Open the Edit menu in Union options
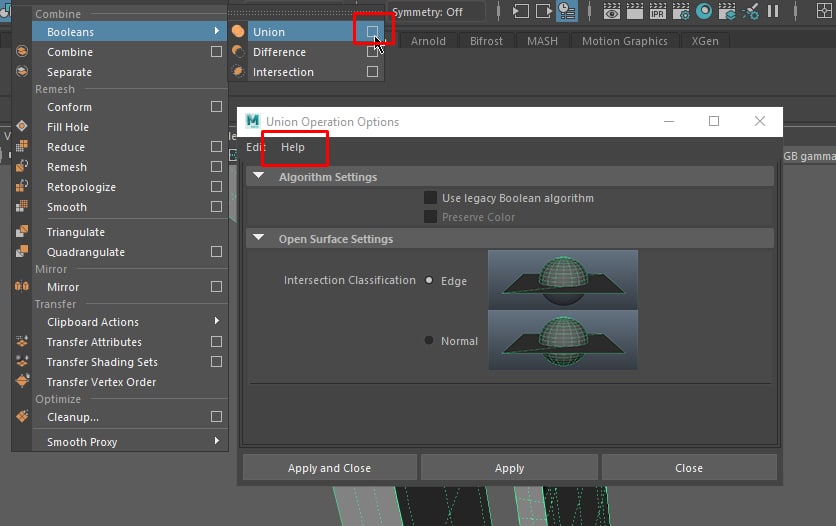The image size is (836, 526). pyautogui.click(x=255, y=147)
